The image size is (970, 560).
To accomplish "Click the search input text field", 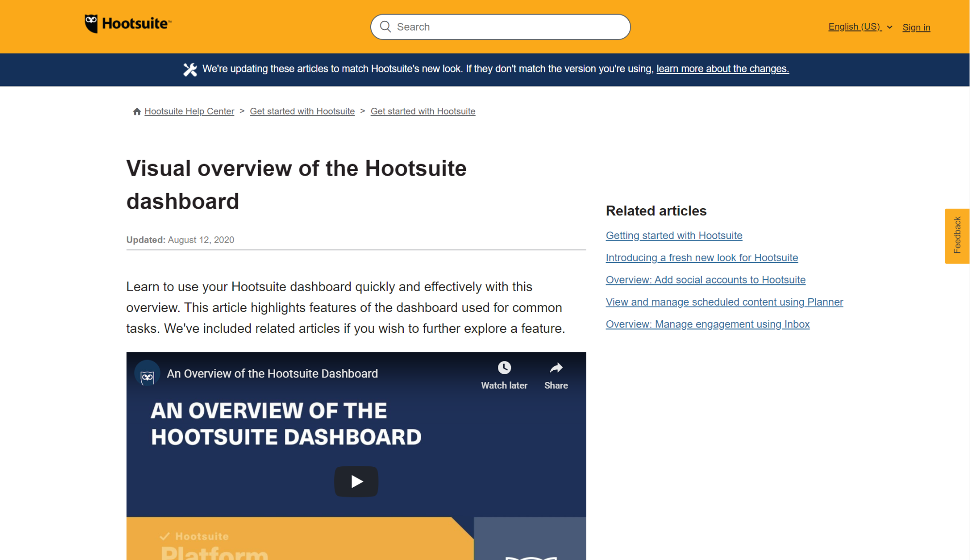I will point(500,27).
